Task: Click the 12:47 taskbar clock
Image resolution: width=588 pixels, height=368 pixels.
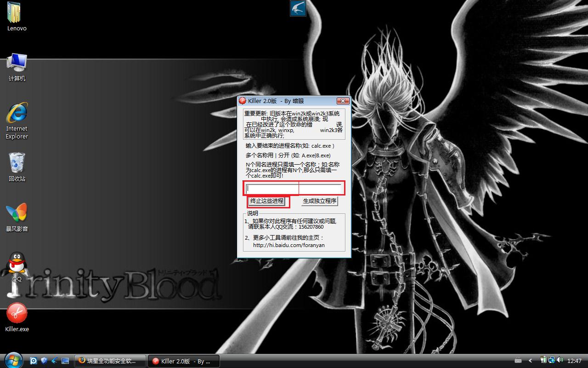Action: pyautogui.click(x=575, y=361)
